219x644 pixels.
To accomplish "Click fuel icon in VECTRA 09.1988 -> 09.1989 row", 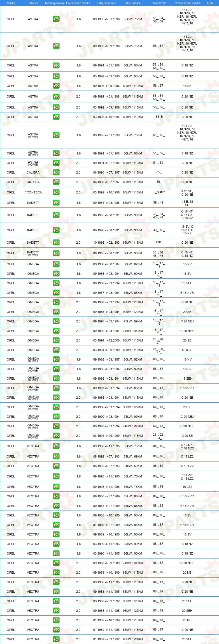I will pyautogui.click(x=56, y=563).
